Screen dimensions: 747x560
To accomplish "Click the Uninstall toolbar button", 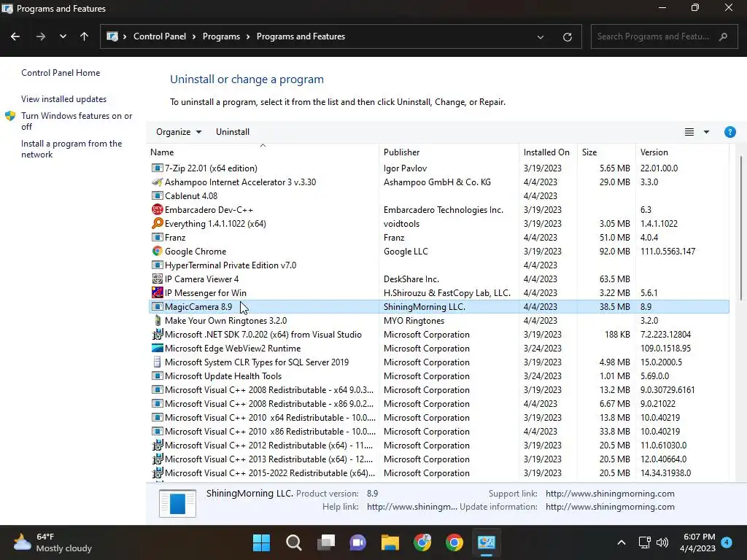I will 233,132.
